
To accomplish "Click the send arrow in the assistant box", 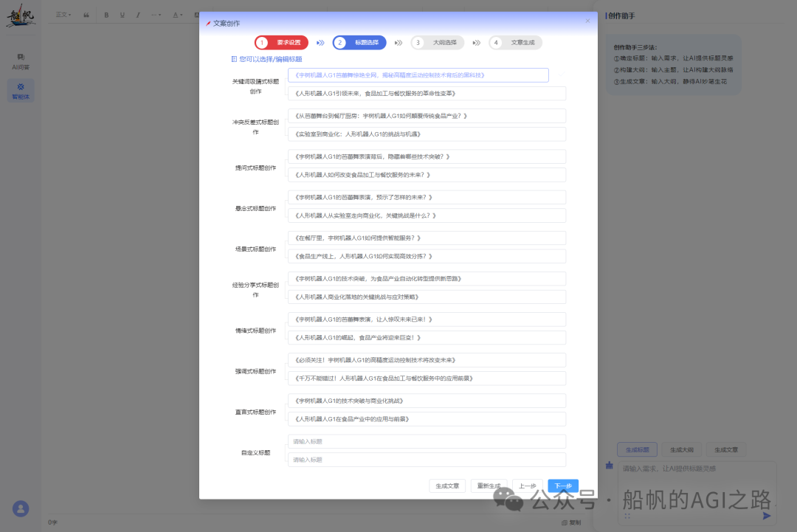I will click(767, 516).
